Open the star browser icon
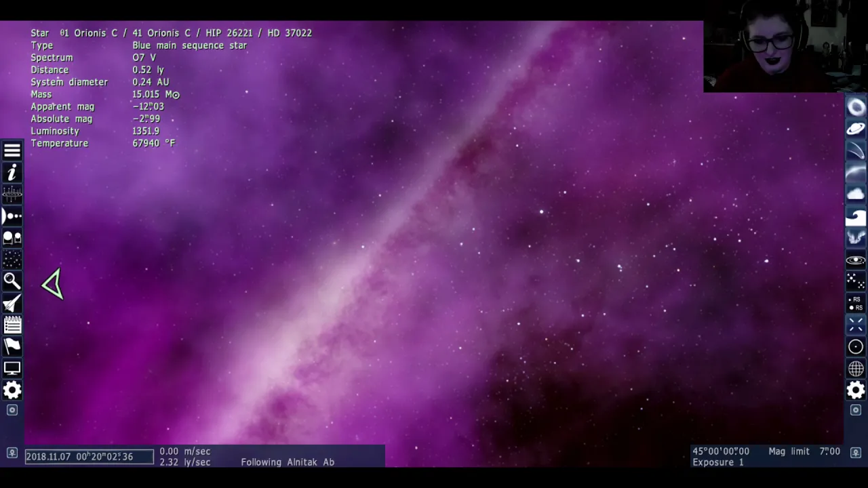868x488 pixels. pos(12,260)
